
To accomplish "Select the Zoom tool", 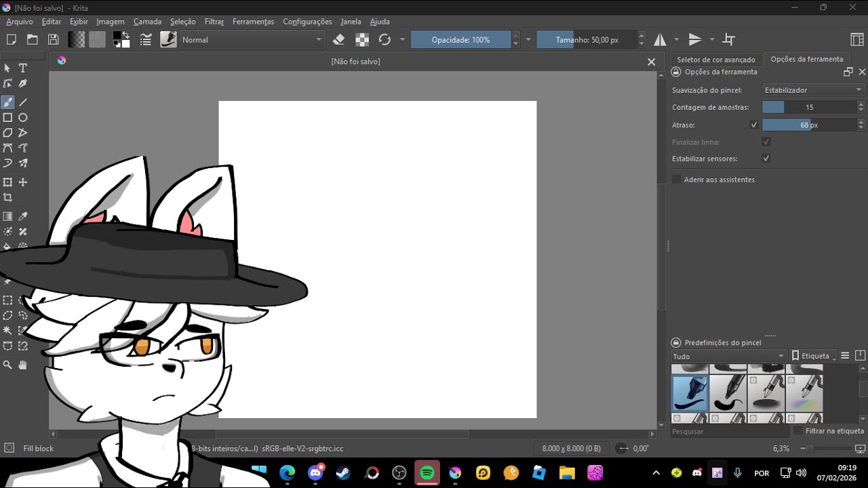I will [x=7, y=365].
